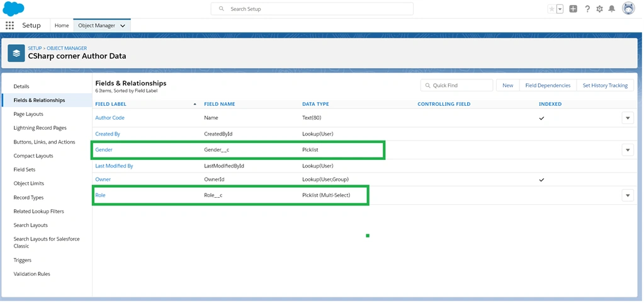Open Validation Rules in the sidebar
The image size is (644, 303).
coord(31,274)
